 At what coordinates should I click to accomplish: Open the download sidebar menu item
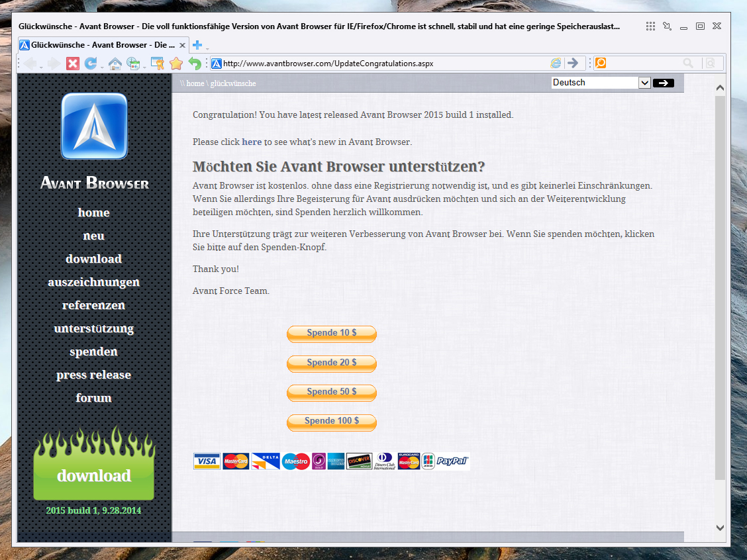coord(94,259)
